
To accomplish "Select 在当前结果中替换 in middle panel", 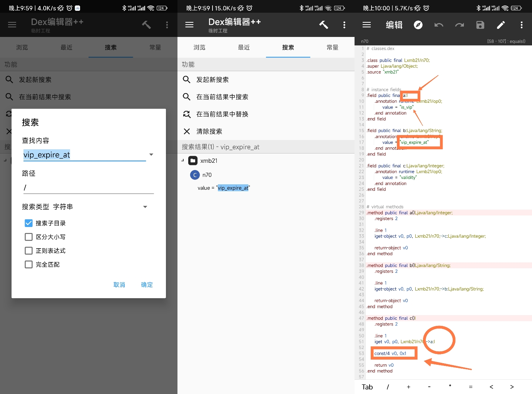I will [222, 114].
